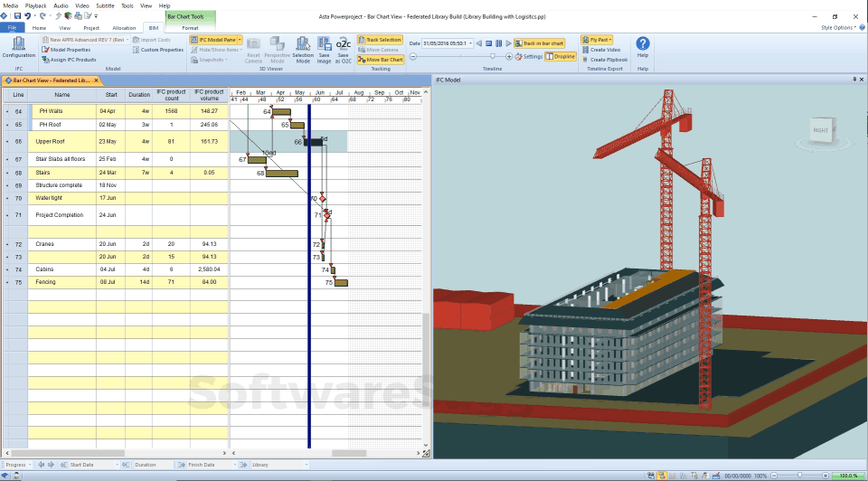This screenshot has height=481, width=868.
Task: Toggle Track Selection on or off
Action: point(380,40)
